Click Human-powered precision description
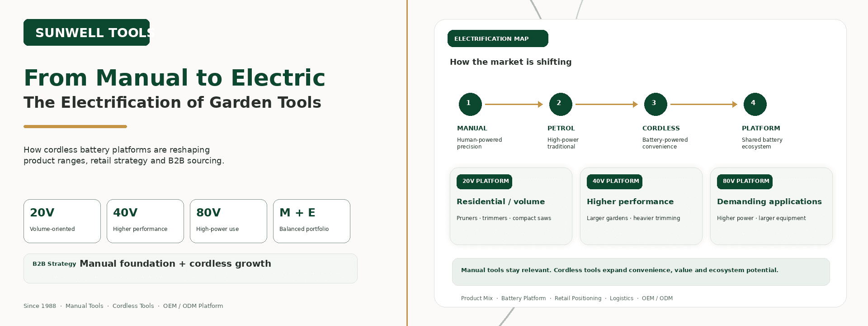The height and width of the screenshot is (326, 868). [479, 143]
